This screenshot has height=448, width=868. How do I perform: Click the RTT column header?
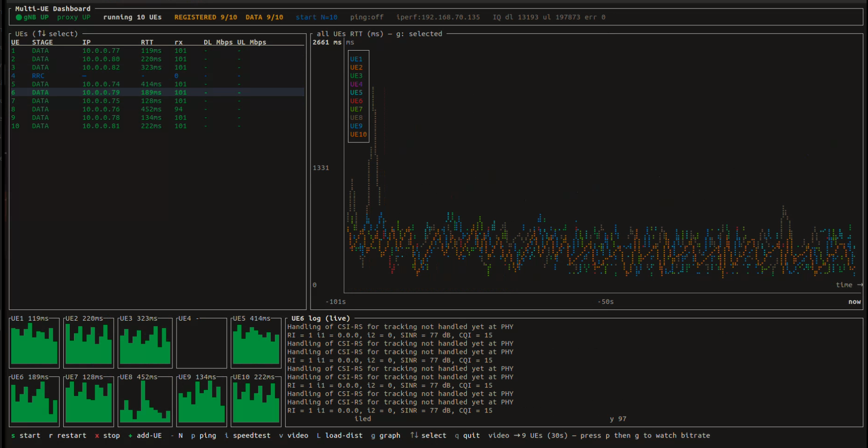click(147, 42)
